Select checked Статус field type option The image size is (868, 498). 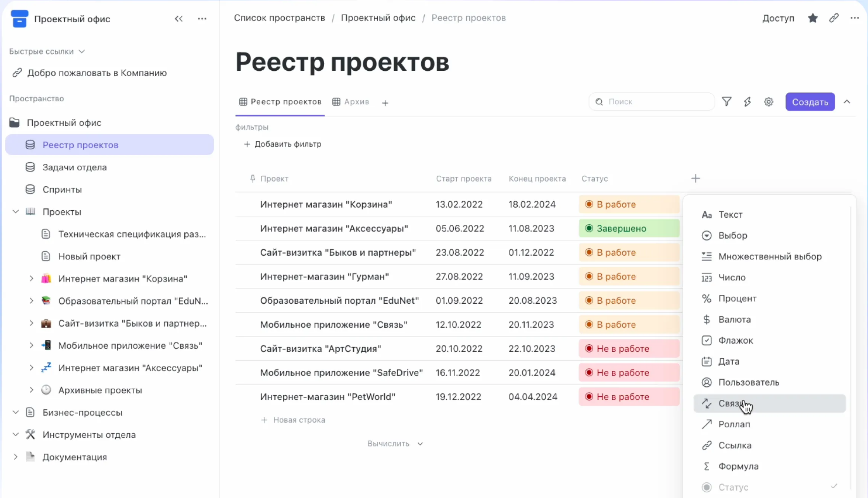point(733,487)
